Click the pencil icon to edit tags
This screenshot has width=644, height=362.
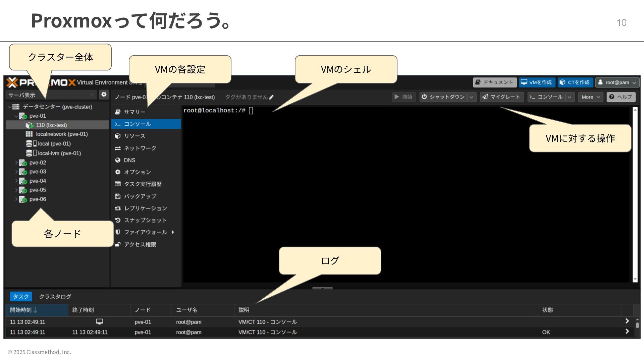271,97
